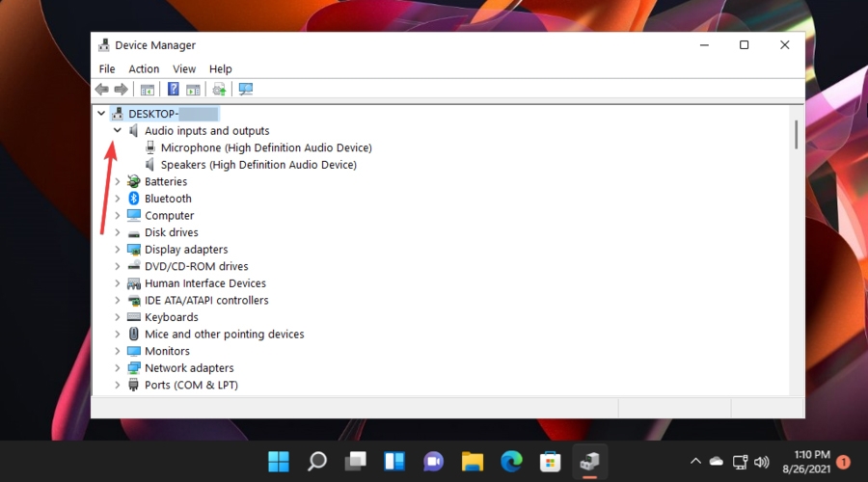Select the 'Human Interface Devices' label
Viewport: 868px width, 482px height.
click(x=205, y=283)
